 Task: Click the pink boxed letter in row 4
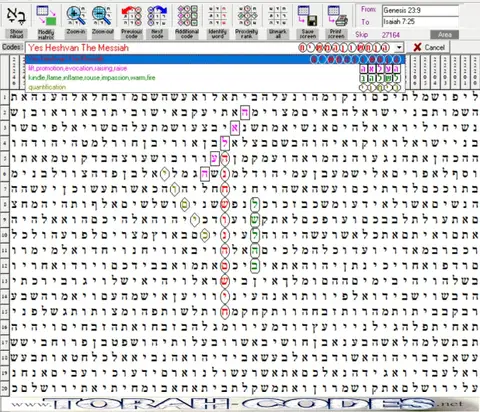point(225,143)
